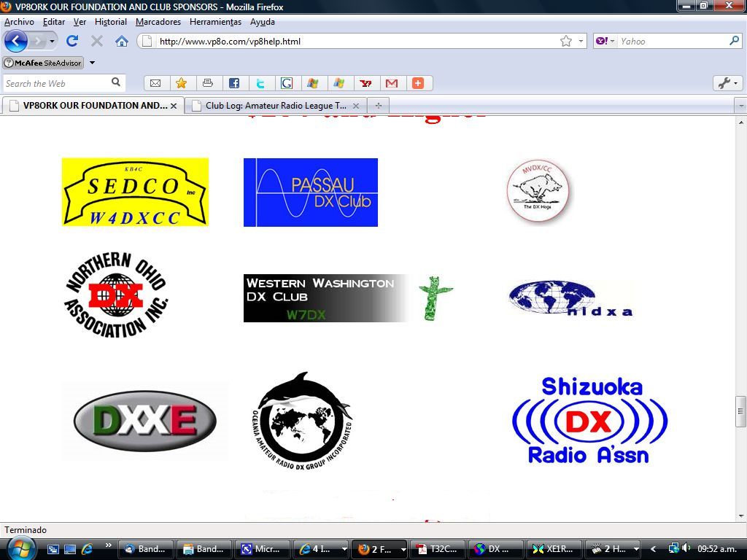747x560 pixels.
Task: Expand the address bar dropdown next to the star
Action: (581, 42)
